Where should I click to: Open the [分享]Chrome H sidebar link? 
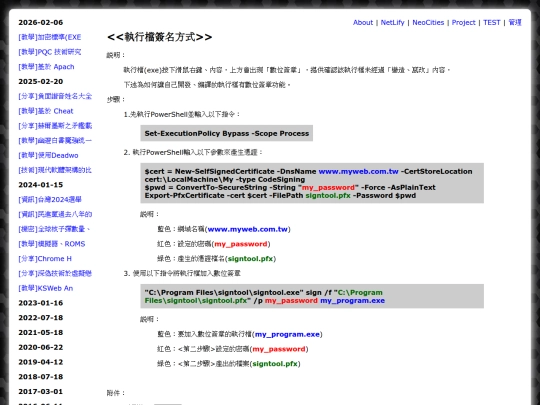tap(45, 259)
